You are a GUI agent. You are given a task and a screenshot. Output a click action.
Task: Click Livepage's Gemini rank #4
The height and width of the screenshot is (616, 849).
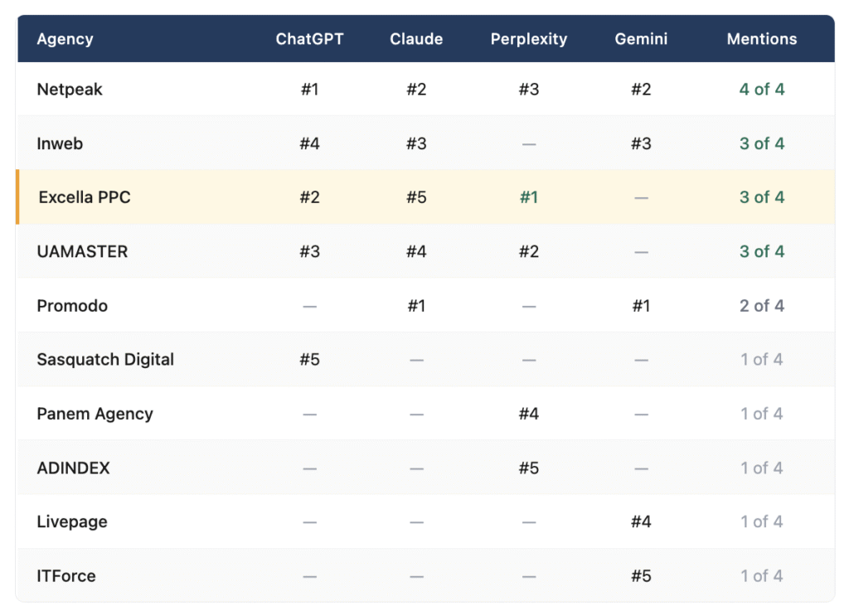click(x=641, y=521)
